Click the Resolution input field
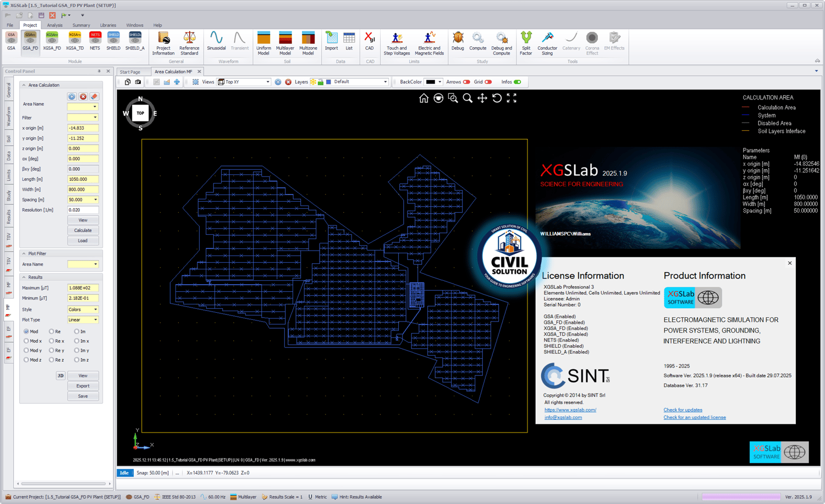The height and width of the screenshot is (504, 825). (x=82, y=210)
